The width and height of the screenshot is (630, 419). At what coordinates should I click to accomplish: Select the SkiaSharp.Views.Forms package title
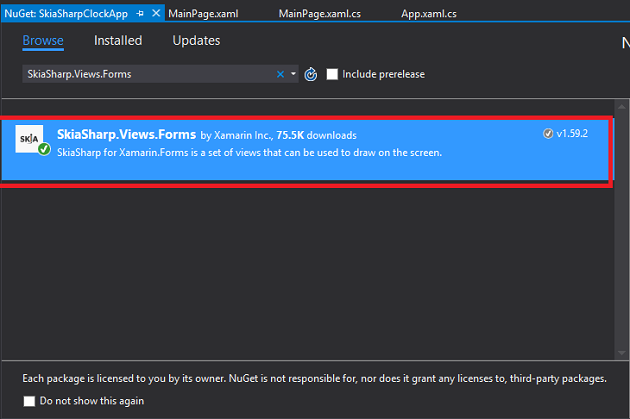click(x=127, y=134)
